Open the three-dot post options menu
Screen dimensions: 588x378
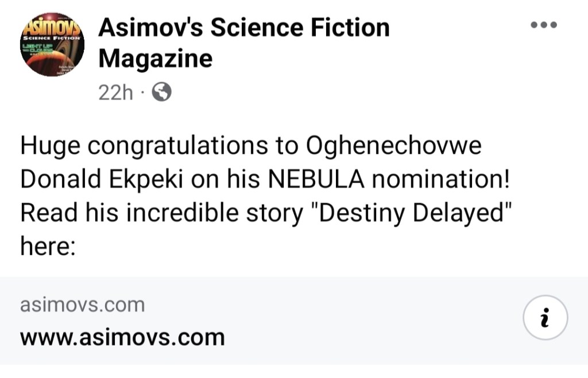(544, 25)
